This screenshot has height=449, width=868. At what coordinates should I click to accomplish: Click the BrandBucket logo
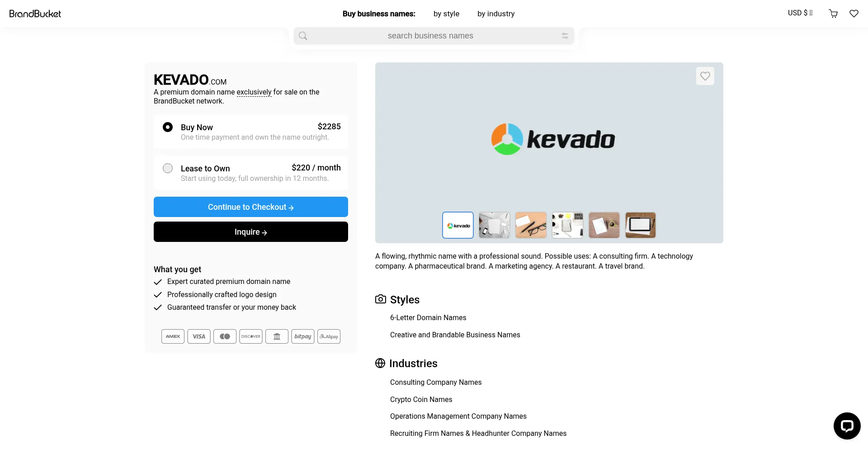(x=35, y=14)
